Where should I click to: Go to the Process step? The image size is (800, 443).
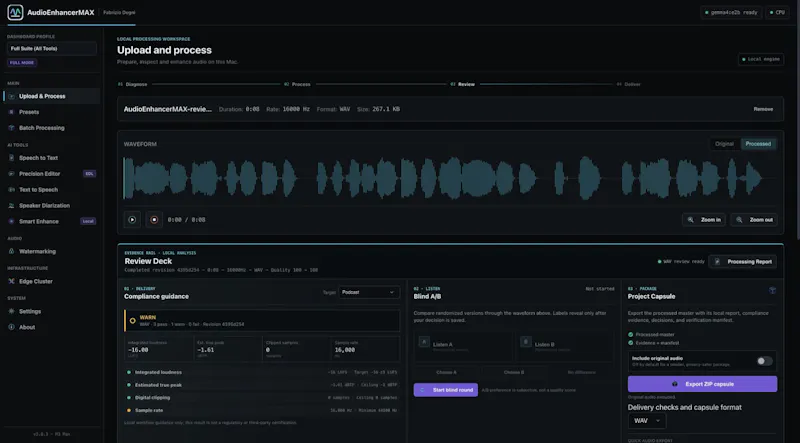[297, 84]
